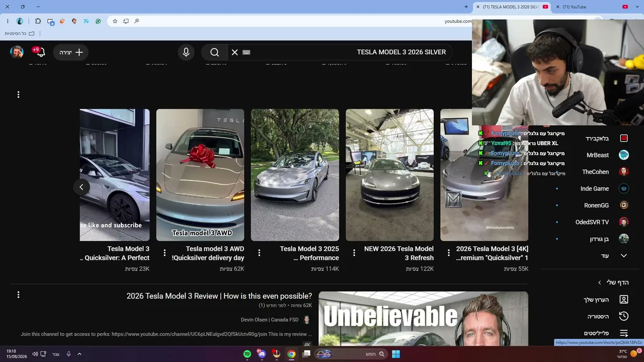The image size is (644, 362).
Task: Click the magnifier zoom icon in address bar
Action: point(136,21)
